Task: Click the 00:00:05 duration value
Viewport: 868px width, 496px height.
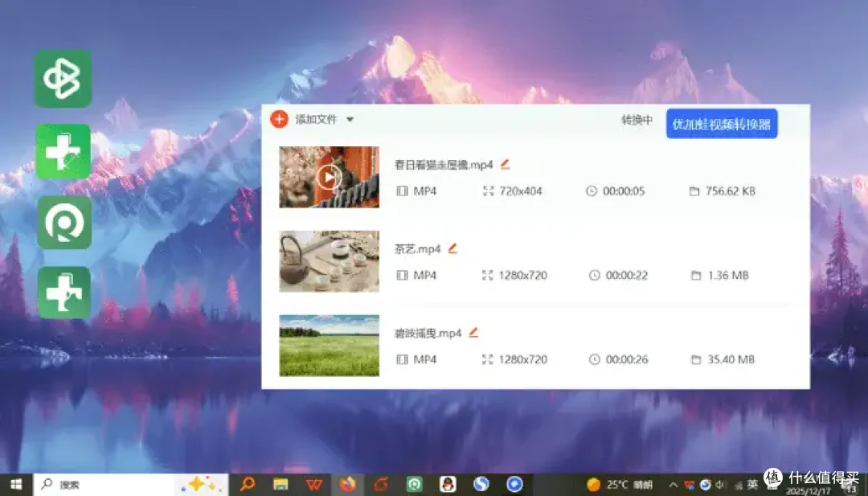Action: coord(624,191)
